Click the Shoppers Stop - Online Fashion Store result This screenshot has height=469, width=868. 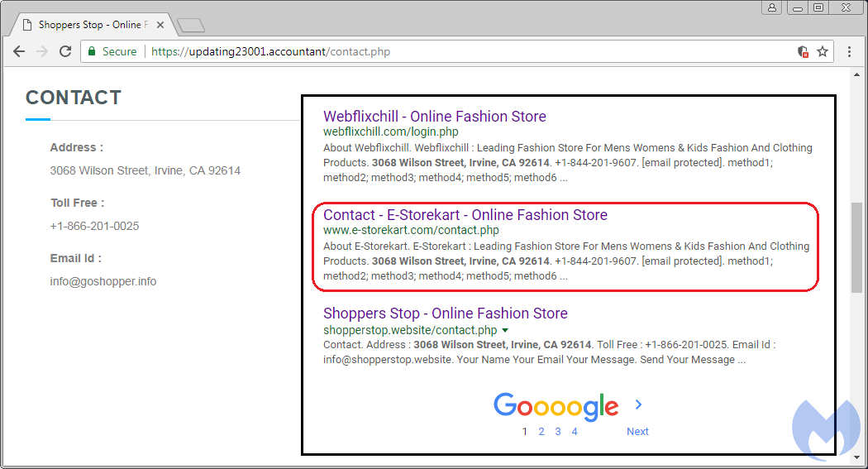coord(445,313)
